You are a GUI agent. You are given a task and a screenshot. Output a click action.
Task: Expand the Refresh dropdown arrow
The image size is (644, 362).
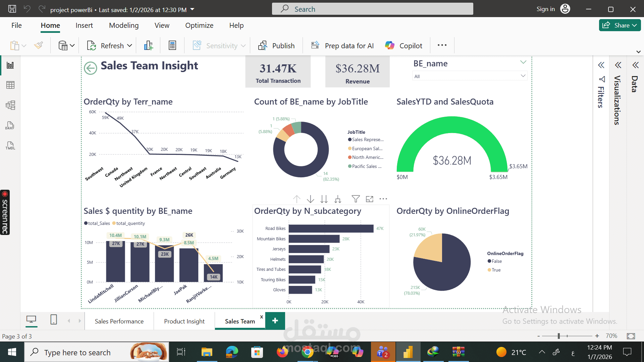point(130,46)
